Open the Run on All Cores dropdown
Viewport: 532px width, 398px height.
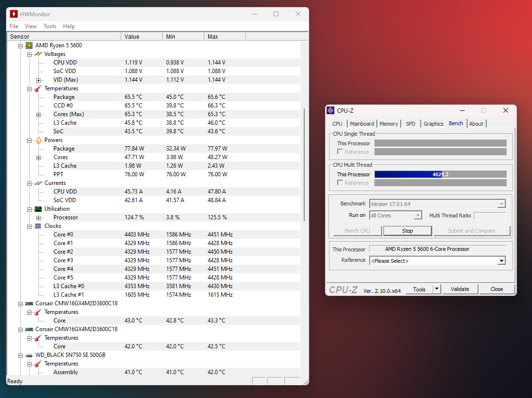(418, 215)
